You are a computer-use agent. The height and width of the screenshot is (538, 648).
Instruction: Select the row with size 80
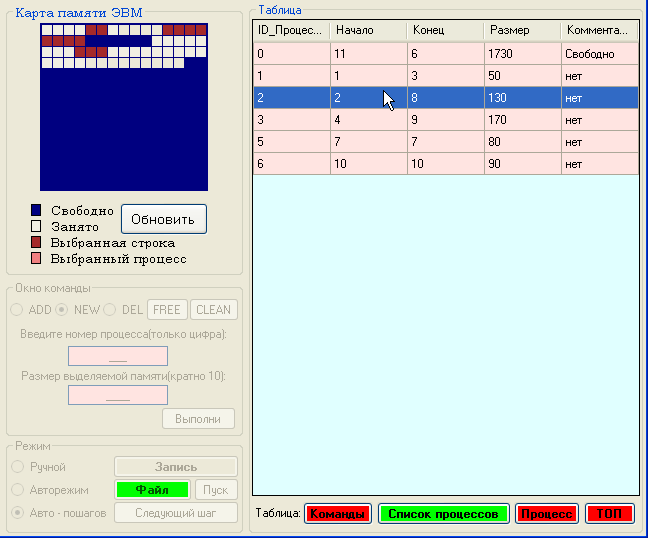pyautogui.click(x=446, y=142)
